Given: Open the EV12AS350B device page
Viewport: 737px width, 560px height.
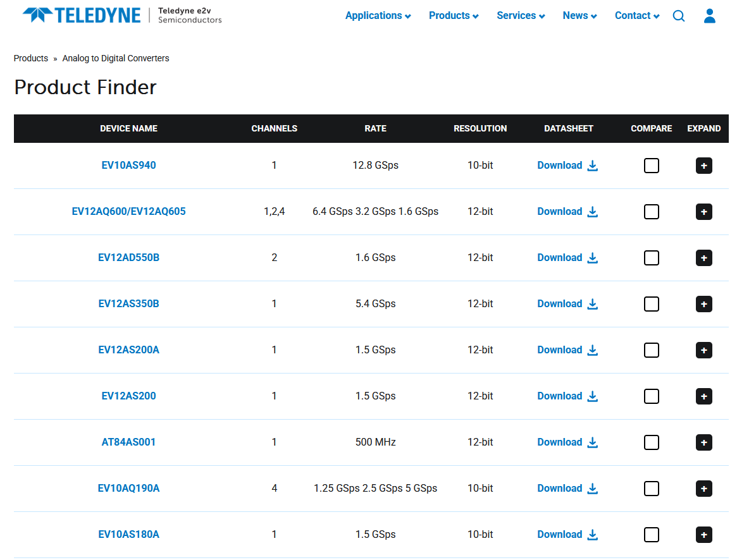Looking at the screenshot, I should coord(129,303).
